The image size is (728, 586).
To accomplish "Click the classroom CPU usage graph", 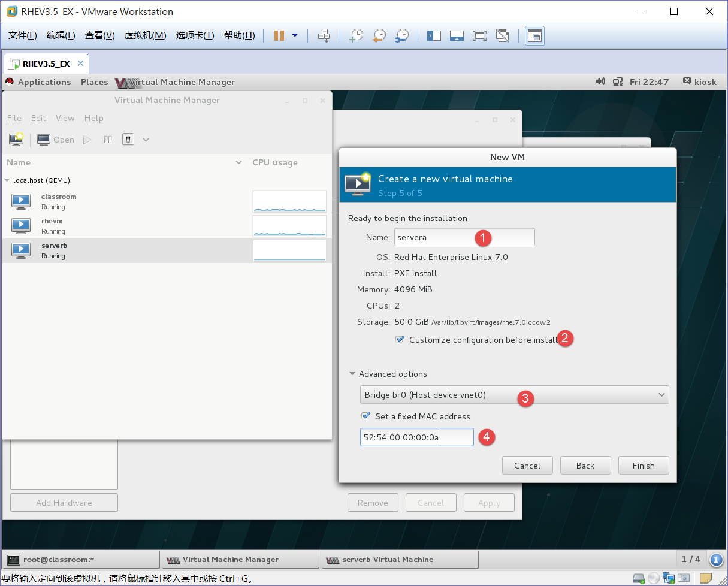I will [290, 201].
